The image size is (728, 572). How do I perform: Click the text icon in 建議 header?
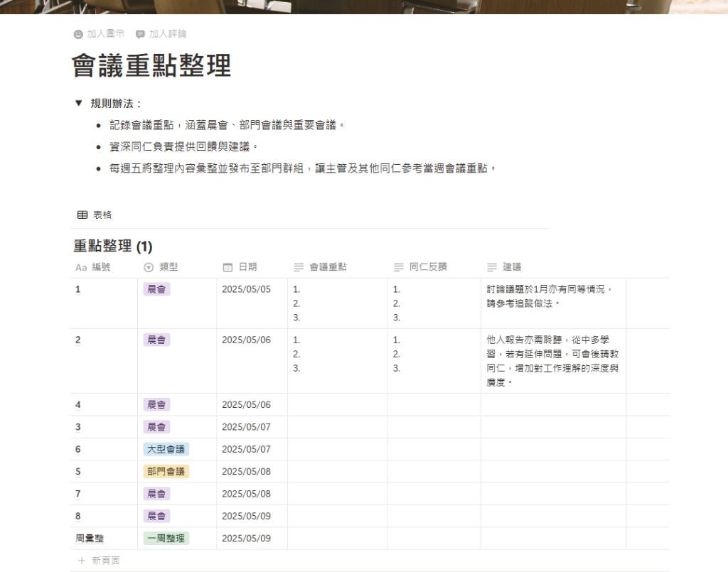point(491,267)
